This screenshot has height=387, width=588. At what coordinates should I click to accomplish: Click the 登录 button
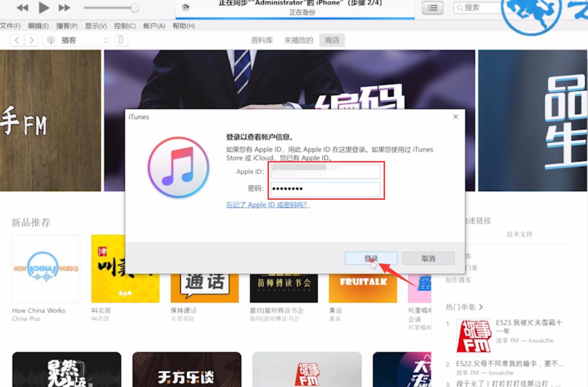click(x=371, y=258)
